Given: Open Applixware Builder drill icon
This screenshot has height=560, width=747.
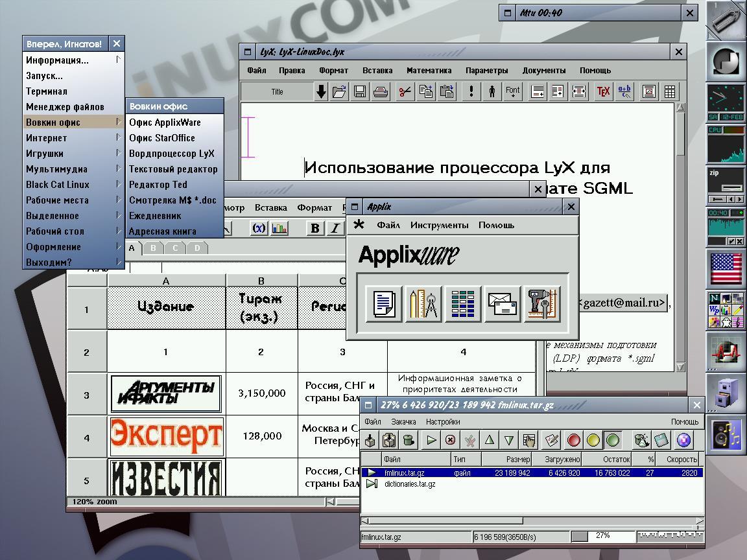Looking at the screenshot, I should [541, 304].
